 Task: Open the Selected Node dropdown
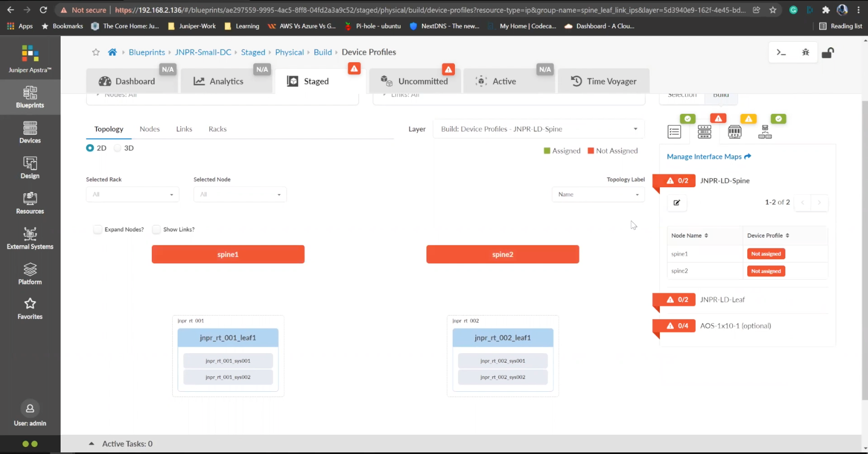(x=240, y=194)
